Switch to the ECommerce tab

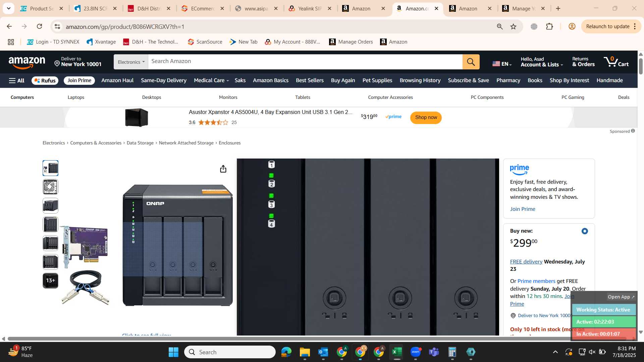pos(203,8)
